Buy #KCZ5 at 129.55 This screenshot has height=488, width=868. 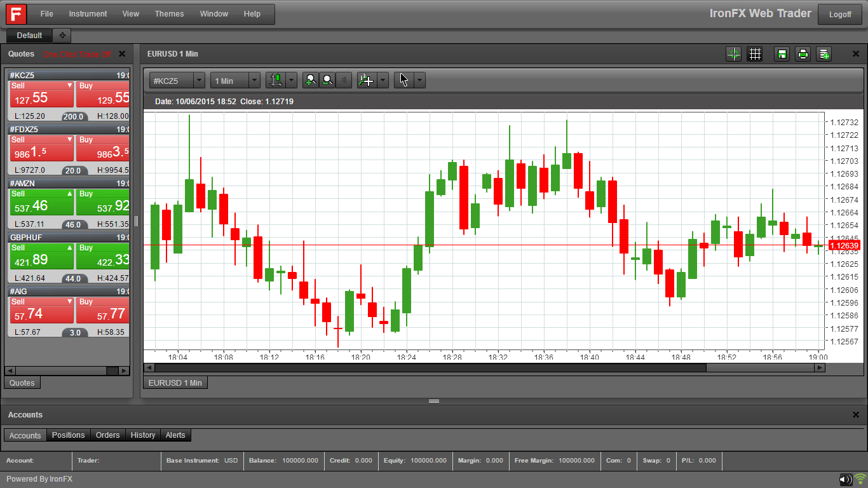[x=103, y=94]
